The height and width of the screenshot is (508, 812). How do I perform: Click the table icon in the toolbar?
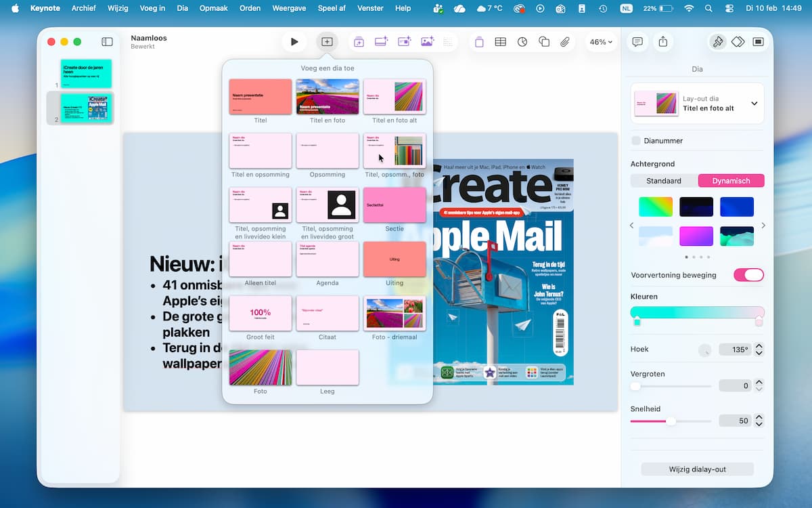click(500, 42)
